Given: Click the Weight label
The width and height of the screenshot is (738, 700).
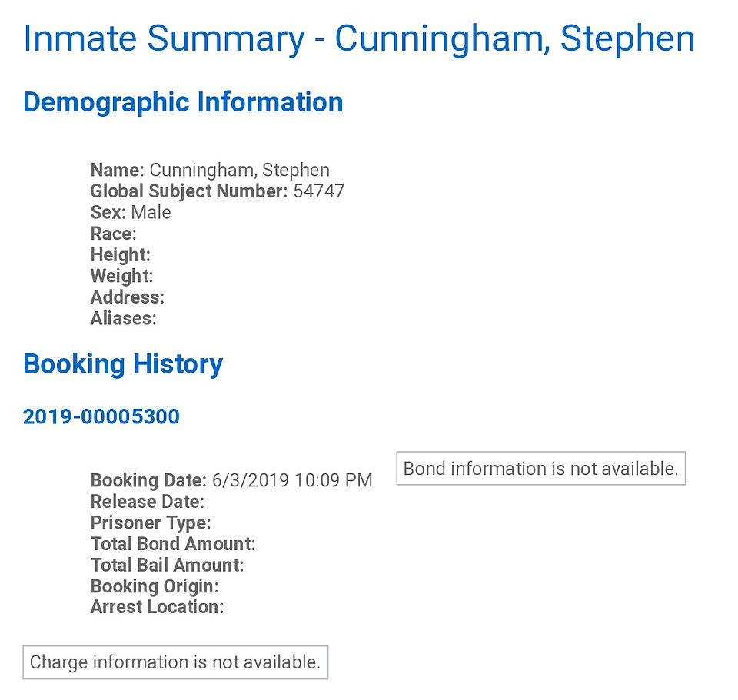Looking at the screenshot, I should click(122, 276).
